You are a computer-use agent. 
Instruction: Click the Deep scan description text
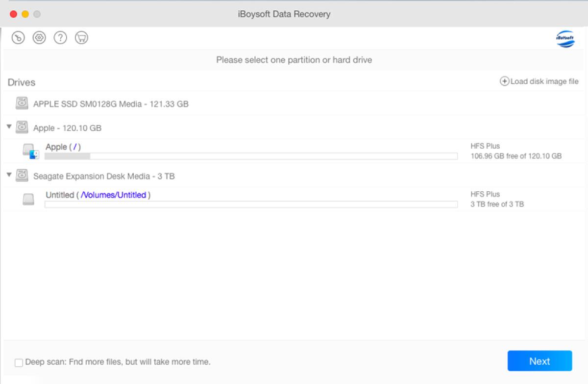(x=118, y=362)
